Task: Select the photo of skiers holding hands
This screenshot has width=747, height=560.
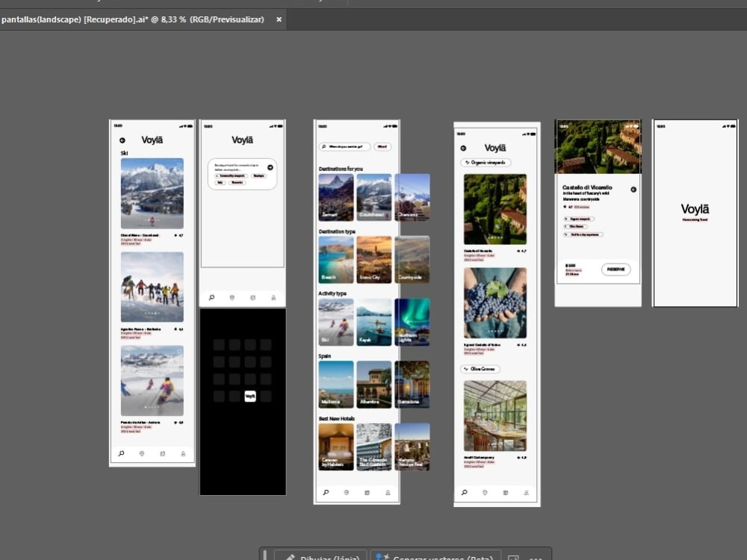Action: click(152, 287)
